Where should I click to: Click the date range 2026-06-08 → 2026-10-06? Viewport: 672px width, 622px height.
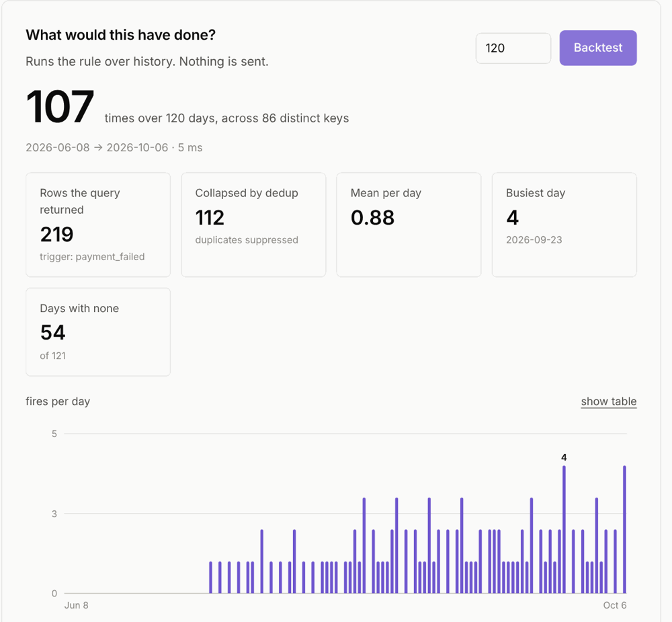pyautogui.click(x=97, y=147)
